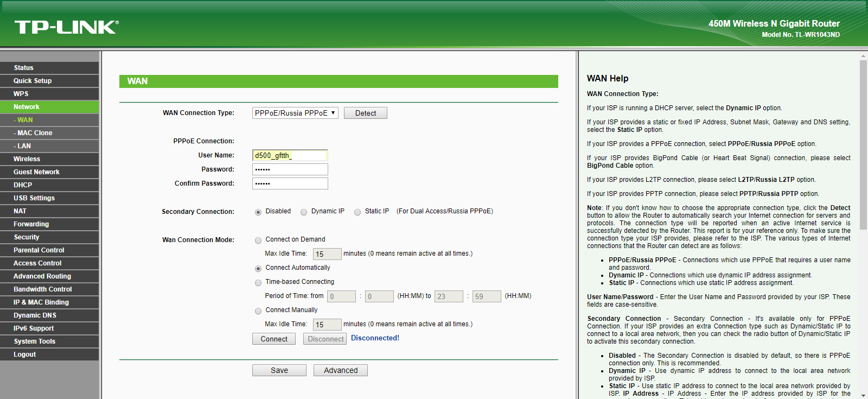Click the period start hour field

click(341, 296)
